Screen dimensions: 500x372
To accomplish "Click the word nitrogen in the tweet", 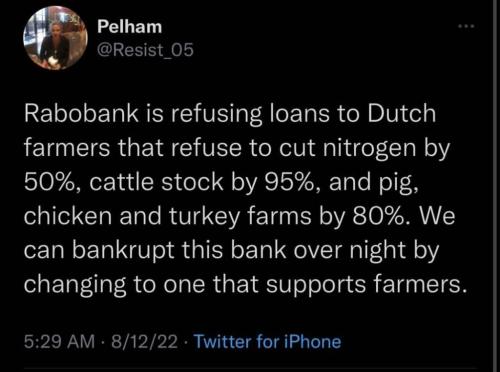I will click(370, 149).
